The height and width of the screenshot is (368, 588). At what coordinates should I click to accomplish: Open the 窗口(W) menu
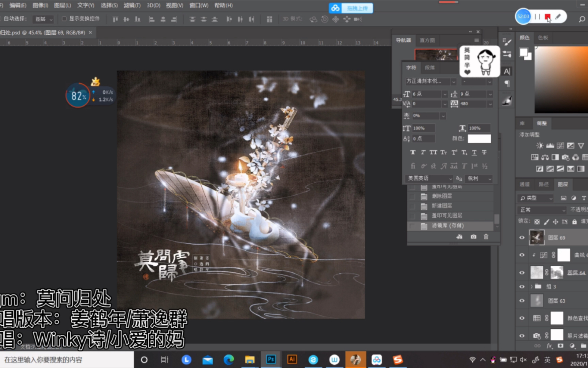[x=199, y=5]
